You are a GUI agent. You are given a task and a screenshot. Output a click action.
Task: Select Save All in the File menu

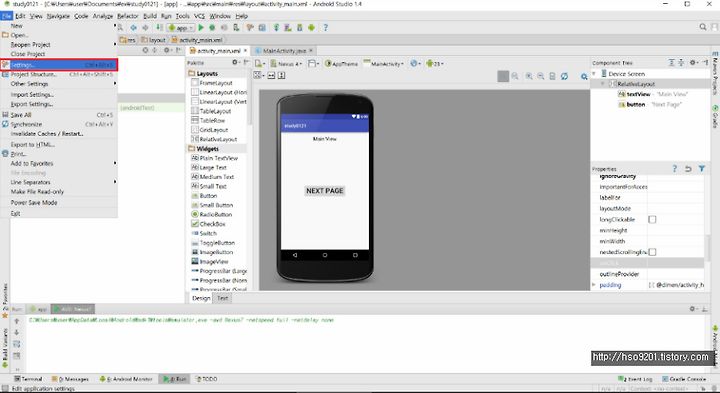(x=59, y=115)
